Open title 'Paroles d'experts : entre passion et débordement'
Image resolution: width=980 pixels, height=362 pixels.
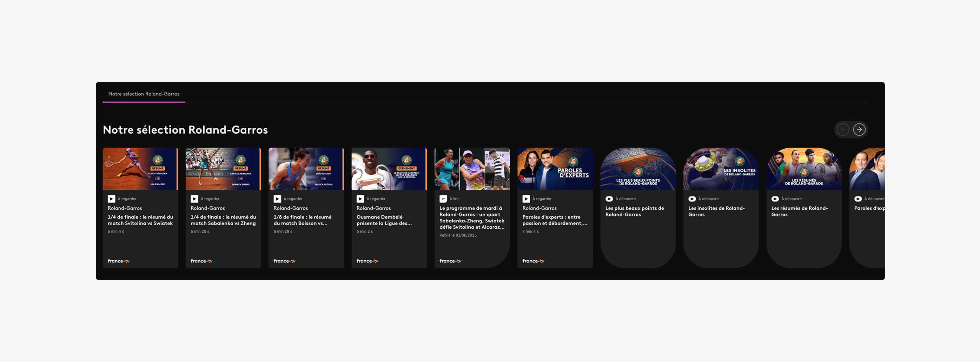point(555,220)
